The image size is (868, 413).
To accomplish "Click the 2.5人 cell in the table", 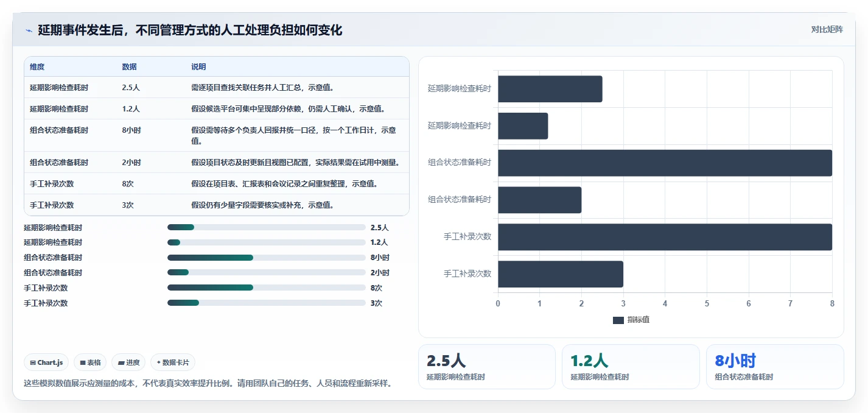I will [131, 88].
